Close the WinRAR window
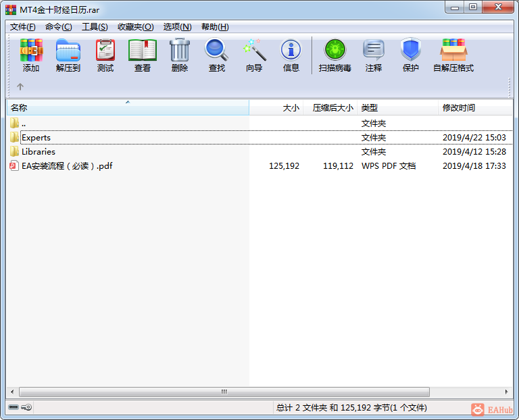This screenshot has height=420, width=519. point(498,7)
